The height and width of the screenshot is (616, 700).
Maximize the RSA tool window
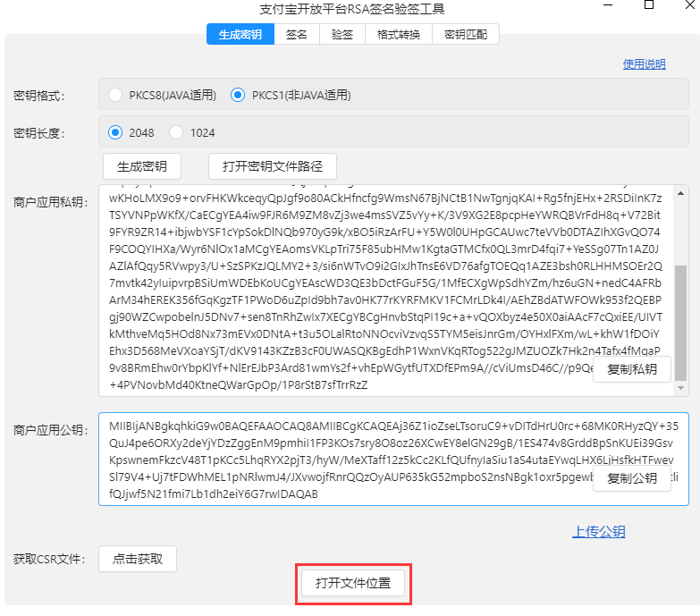[x=649, y=4]
